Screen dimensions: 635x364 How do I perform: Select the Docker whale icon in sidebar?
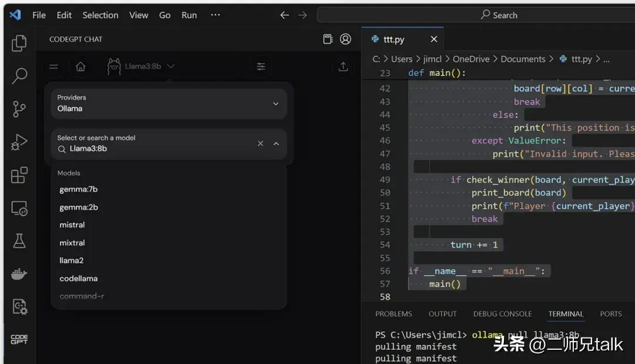(x=19, y=273)
